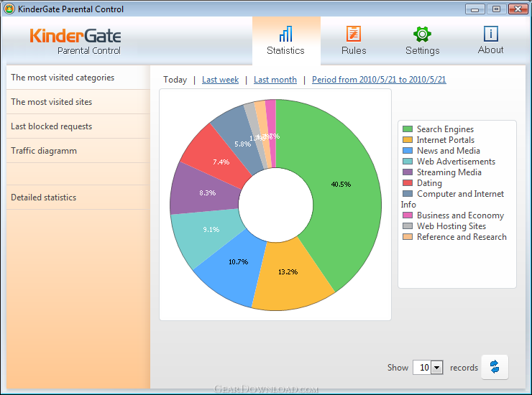Open the Statistics tab bar-chart icon
This screenshot has width=532, height=395.
tap(285, 34)
